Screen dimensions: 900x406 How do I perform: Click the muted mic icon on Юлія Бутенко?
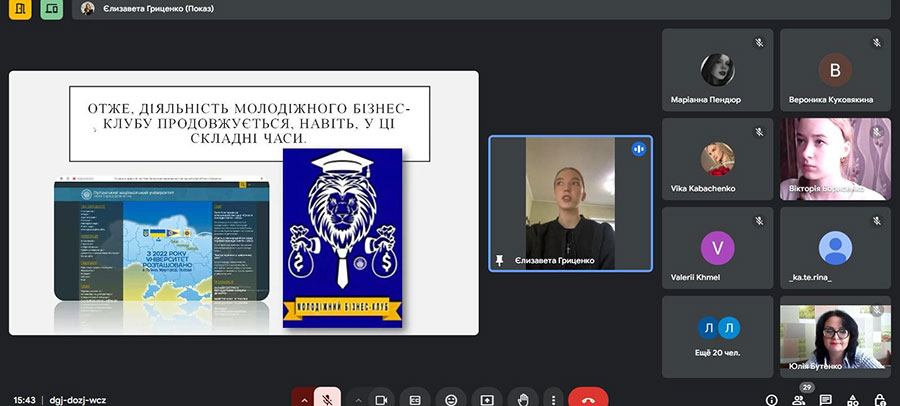876,311
